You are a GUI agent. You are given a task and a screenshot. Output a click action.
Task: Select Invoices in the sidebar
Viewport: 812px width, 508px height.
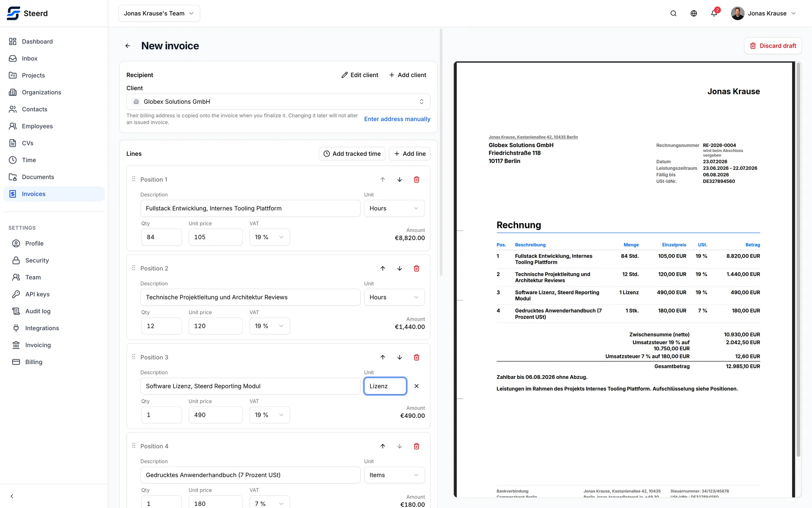(54, 194)
